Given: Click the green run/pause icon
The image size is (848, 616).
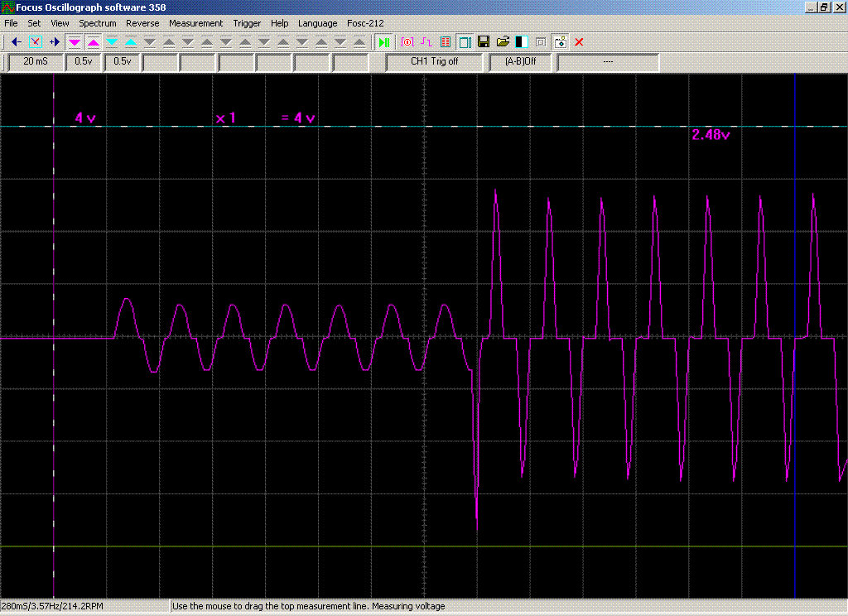Looking at the screenshot, I should pos(384,41).
